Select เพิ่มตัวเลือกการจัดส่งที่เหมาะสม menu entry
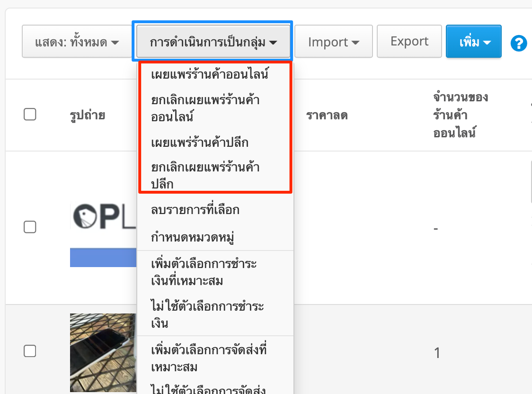This screenshot has width=532, height=394. coord(215,358)
